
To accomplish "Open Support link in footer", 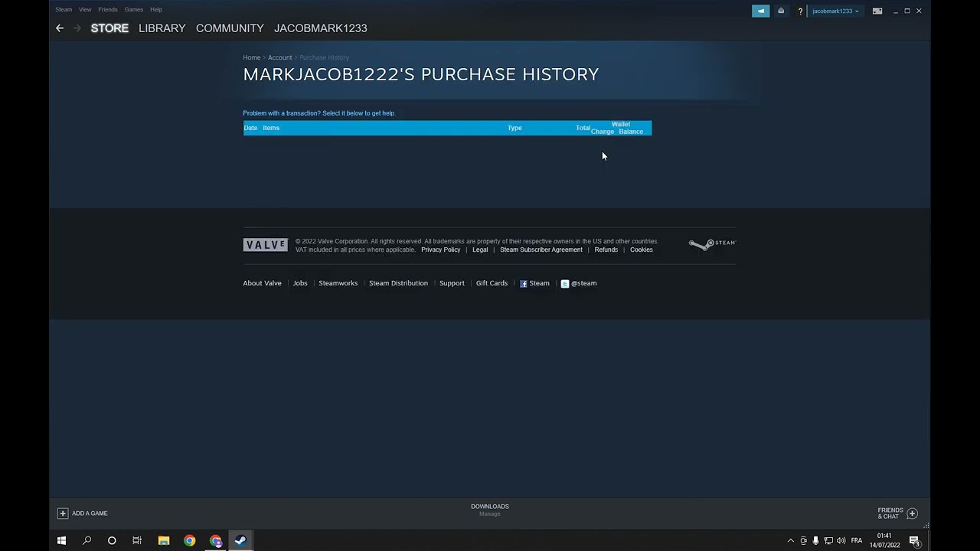I will 452,283.
